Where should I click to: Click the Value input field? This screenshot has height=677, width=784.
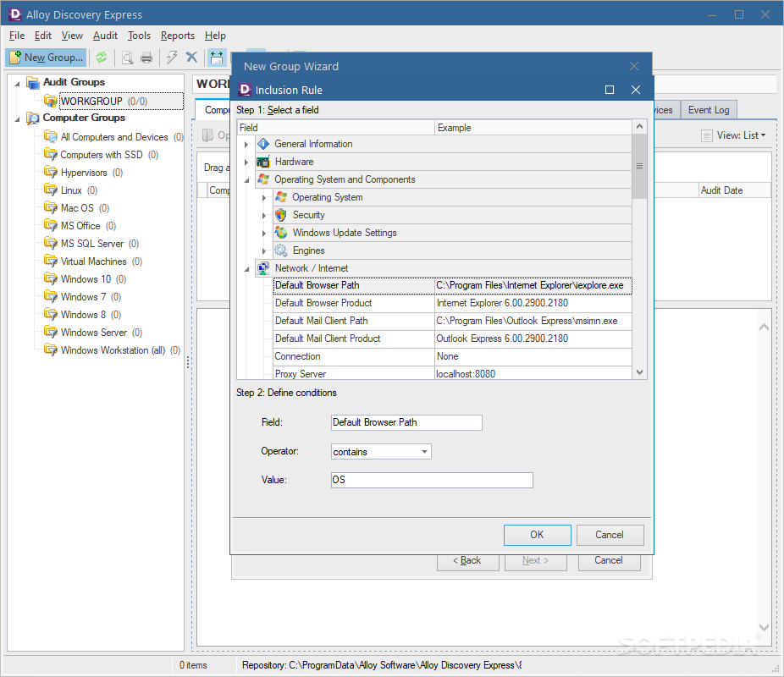point(432,480)
